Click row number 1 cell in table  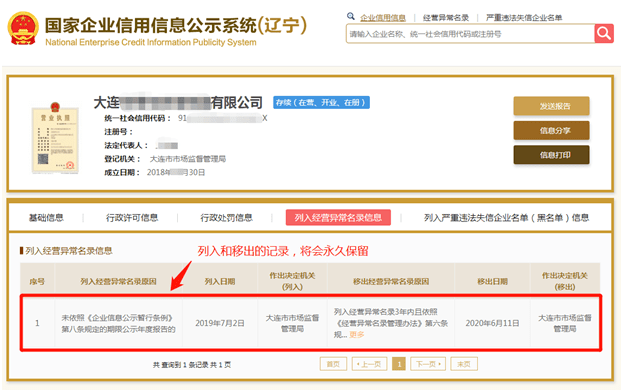click(x=37, y=323)
